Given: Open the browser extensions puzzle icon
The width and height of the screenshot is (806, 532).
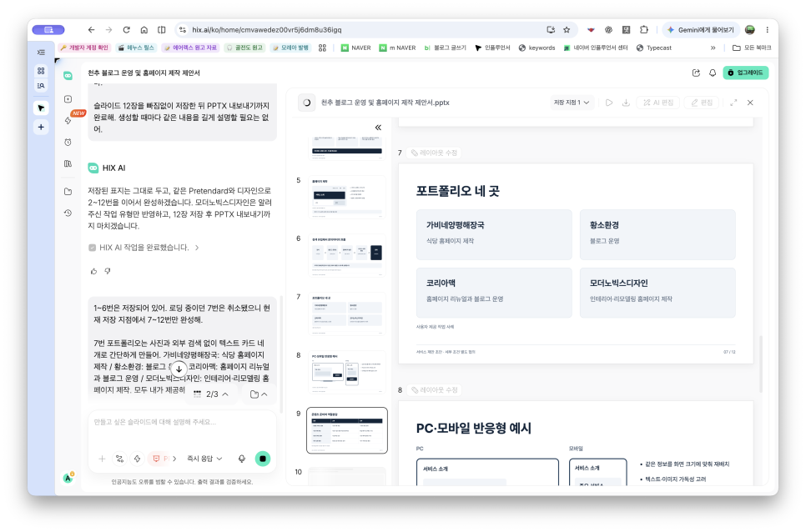Looking at the screenshot, I should click(643, 30).
